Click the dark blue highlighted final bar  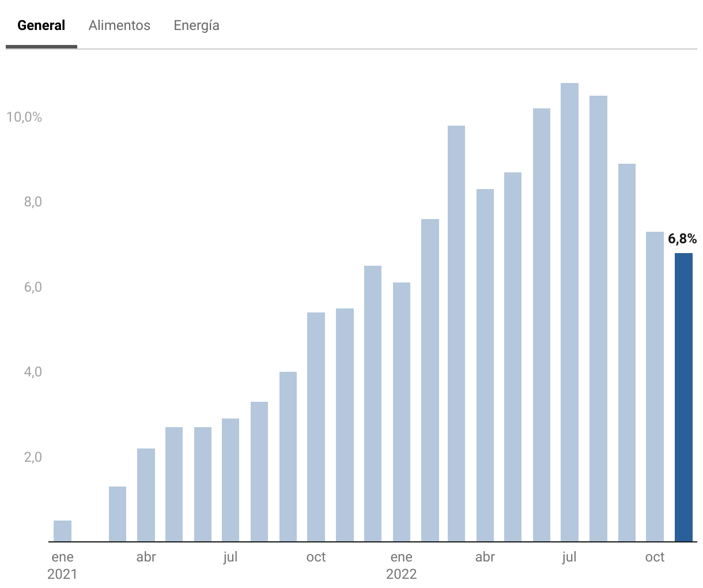[x=683, y=398]
